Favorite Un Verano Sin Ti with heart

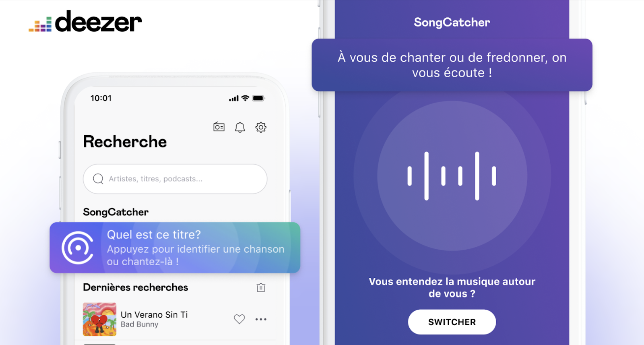(239, 319)
